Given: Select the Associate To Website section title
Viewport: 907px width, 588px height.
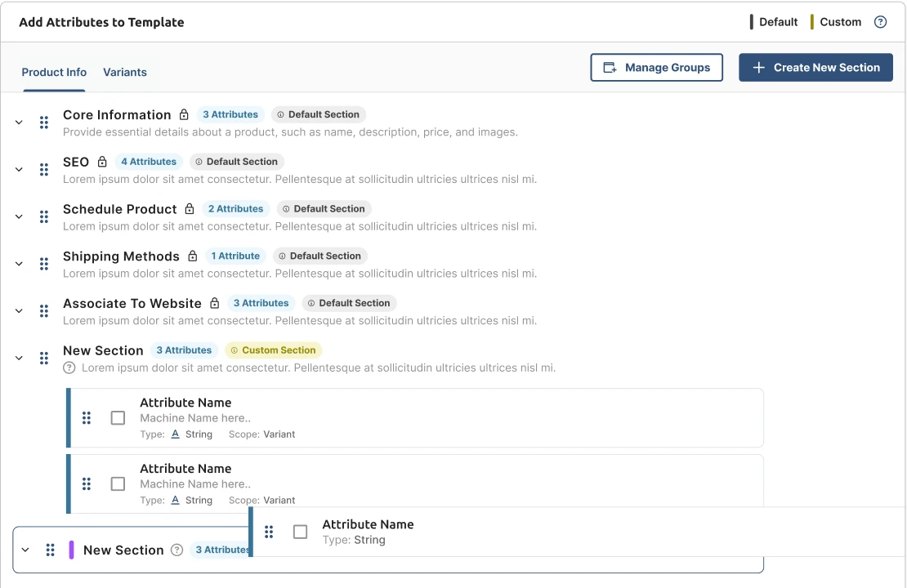Looking at the screenshot, I should pos(132,304).
